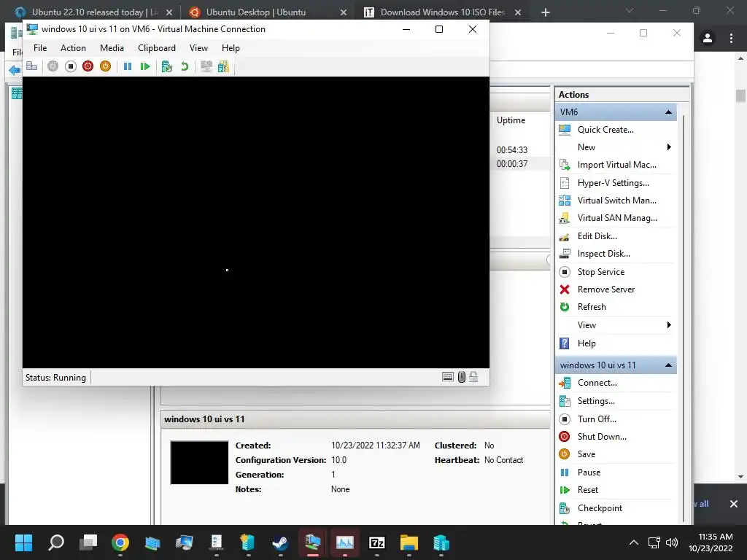Collapse the windows 10 ui vs 11 actions section
747x560 pixels.
pos(668,365)
